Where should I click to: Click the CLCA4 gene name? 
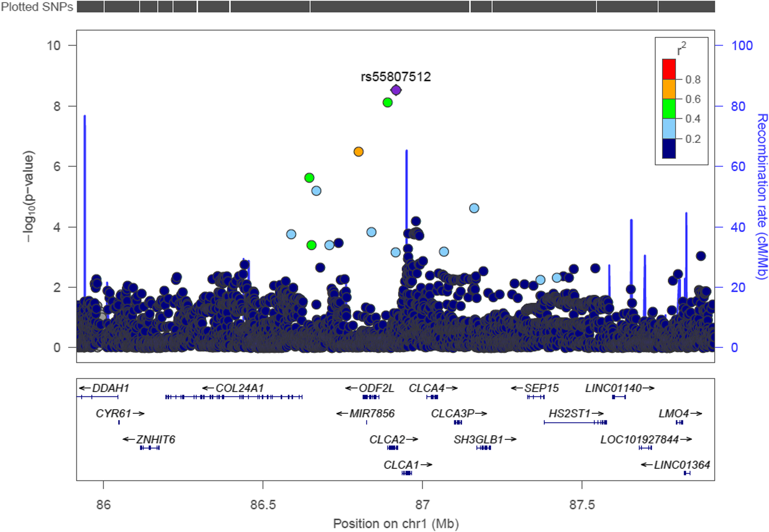(x=427, y=388)
